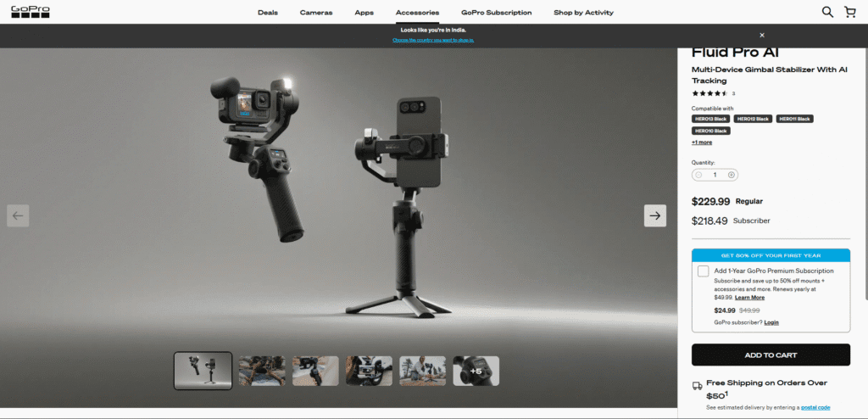Show the +5 more images thumbnail

point(476,371)
